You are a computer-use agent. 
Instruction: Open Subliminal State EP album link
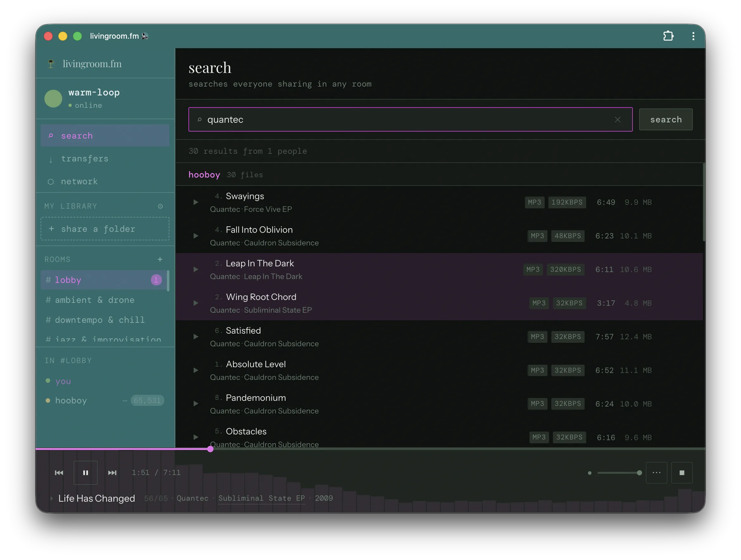(262, 498)
